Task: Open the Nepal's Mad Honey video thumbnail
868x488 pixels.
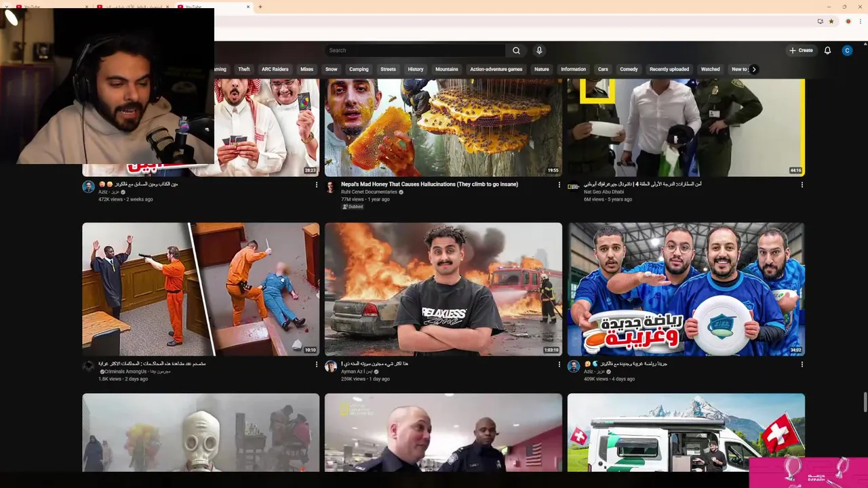Action: 443,127
